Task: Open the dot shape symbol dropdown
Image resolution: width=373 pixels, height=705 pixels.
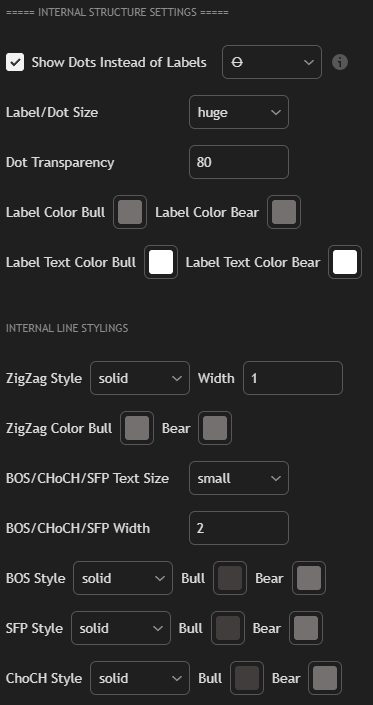Action: [x=272, y=62]
